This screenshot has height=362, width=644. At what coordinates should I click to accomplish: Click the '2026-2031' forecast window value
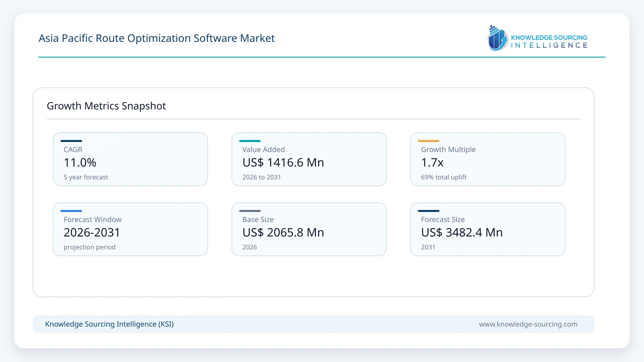[92, 232]
